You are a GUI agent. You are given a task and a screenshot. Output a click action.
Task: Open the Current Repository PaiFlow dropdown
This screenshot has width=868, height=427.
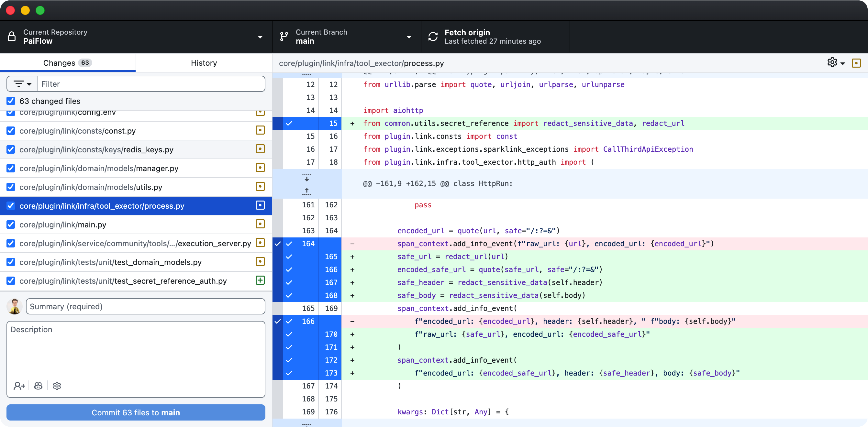click(136, 37)
